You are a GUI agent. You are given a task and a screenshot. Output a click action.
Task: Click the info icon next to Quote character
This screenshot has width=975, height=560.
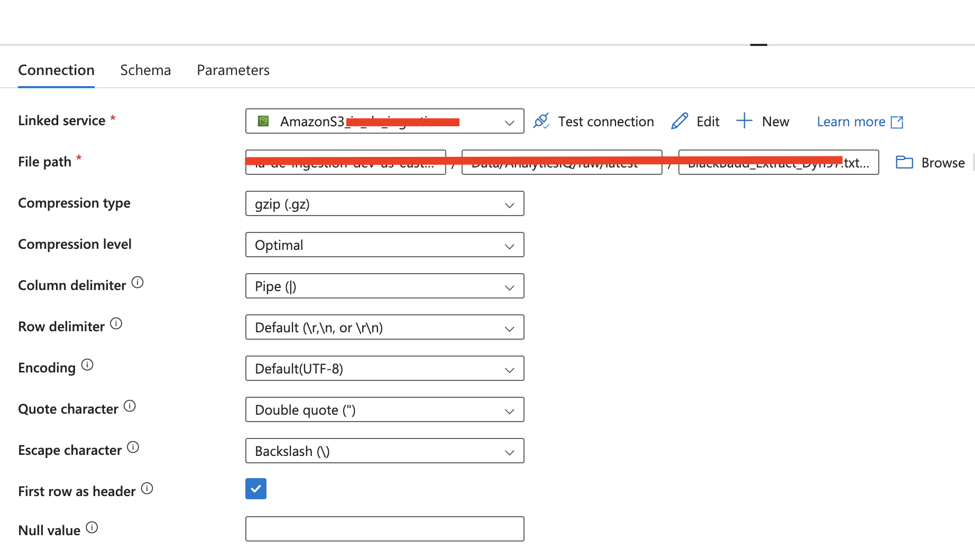pos(130,405)
